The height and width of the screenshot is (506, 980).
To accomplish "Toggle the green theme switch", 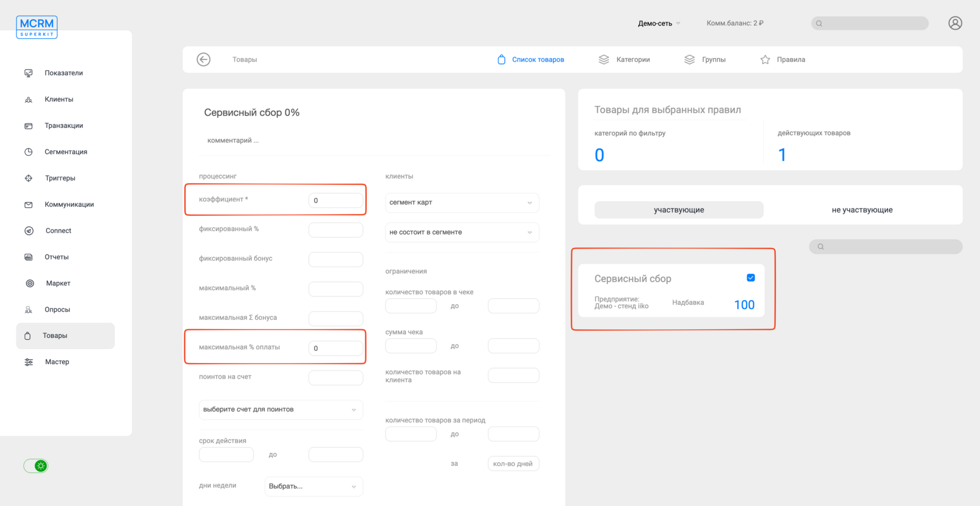I will (36, 466).
